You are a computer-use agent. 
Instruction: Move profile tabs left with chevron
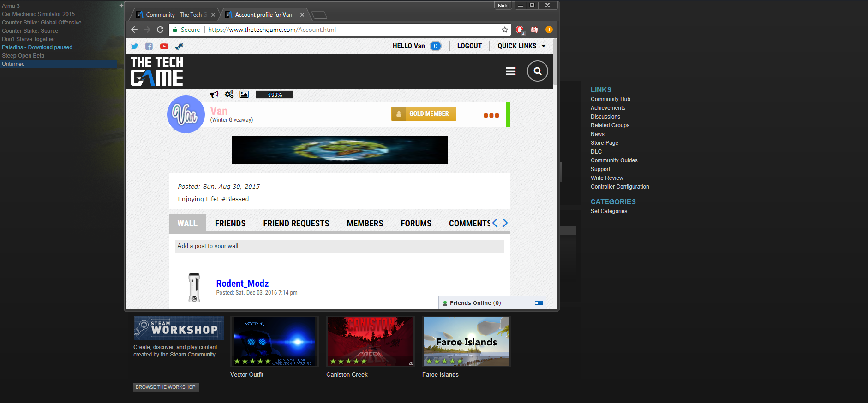pyautogui.click(x=495, y=223)
